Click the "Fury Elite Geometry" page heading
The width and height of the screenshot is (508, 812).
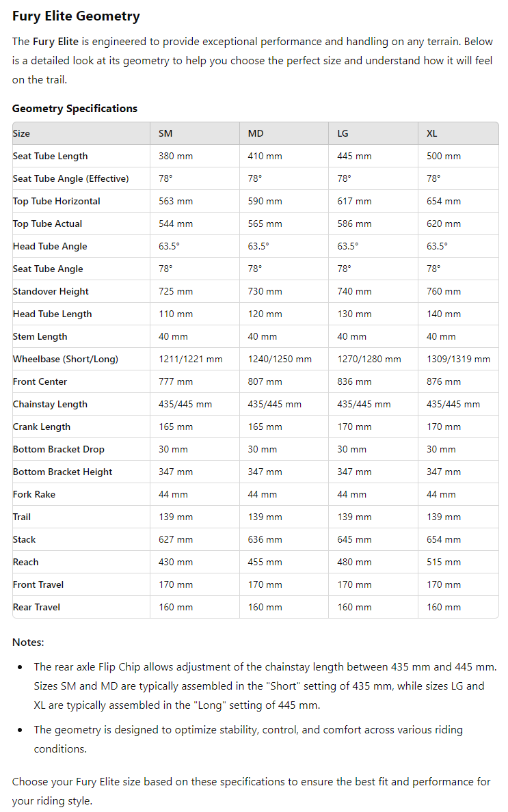76,16
